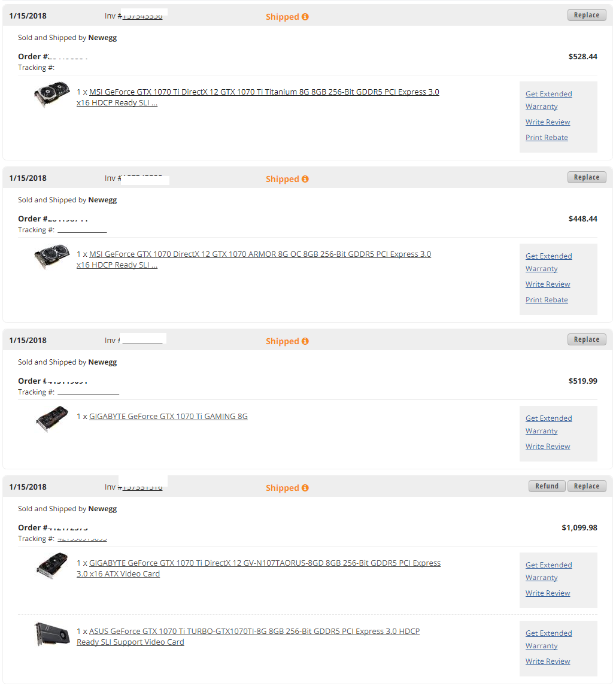Click Replace for the $528.44 order
The image size is (616, 689).
[x=587, y=15]
